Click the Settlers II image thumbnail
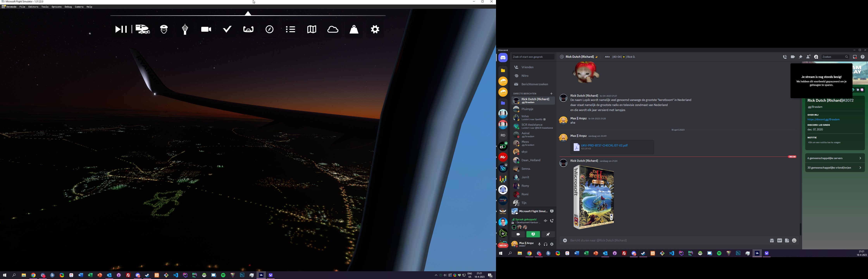This screenshot has width=868, height=279. pyautogui.click(x=593, y=197)
